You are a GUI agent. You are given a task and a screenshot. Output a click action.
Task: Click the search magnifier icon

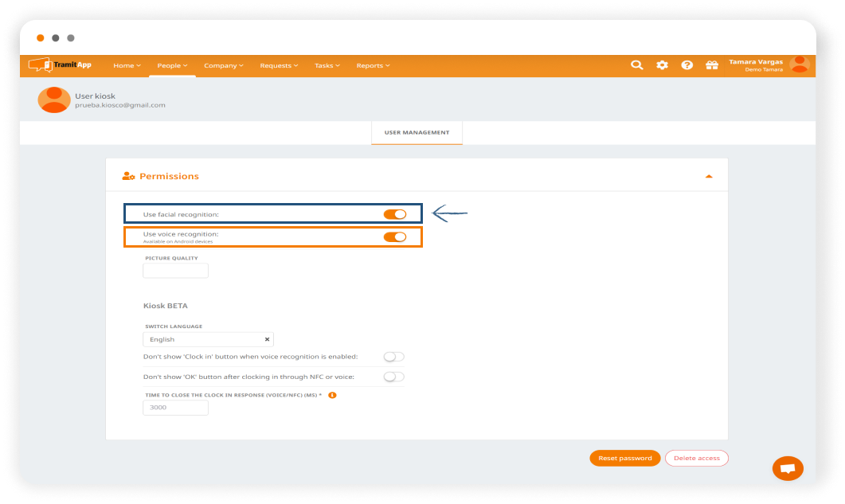pos(636,65)
